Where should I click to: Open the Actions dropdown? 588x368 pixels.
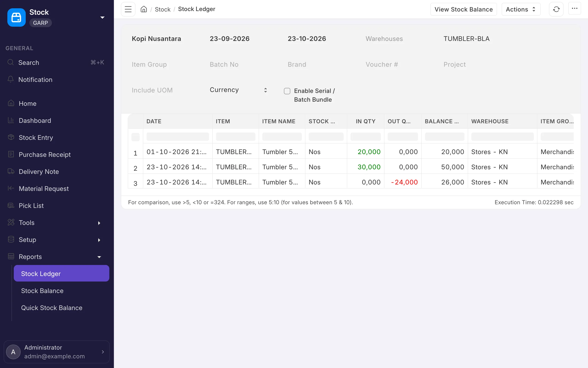pyautogui.click(x=521, y=9)
